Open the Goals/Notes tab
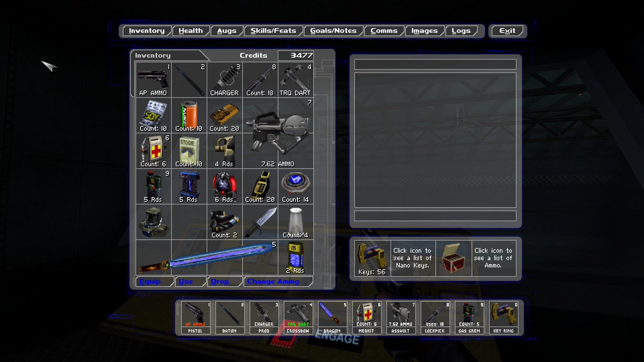Screen dimensions: 644x362 [333, 31]
